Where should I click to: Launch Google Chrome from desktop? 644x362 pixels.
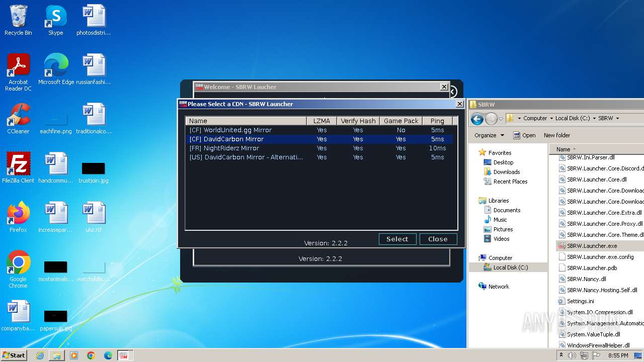pyautogui.click(x=18, y=269)
